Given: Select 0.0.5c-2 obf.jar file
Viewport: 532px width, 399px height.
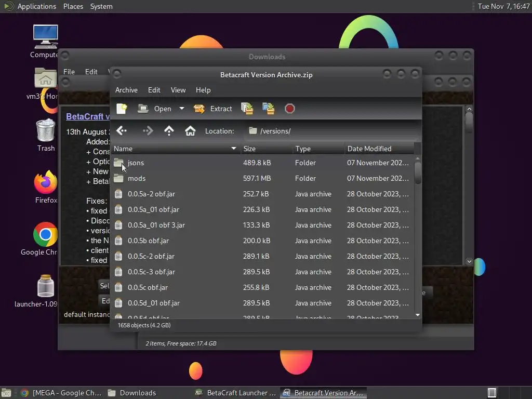Looking at the screenshot, I should [262, 257].
